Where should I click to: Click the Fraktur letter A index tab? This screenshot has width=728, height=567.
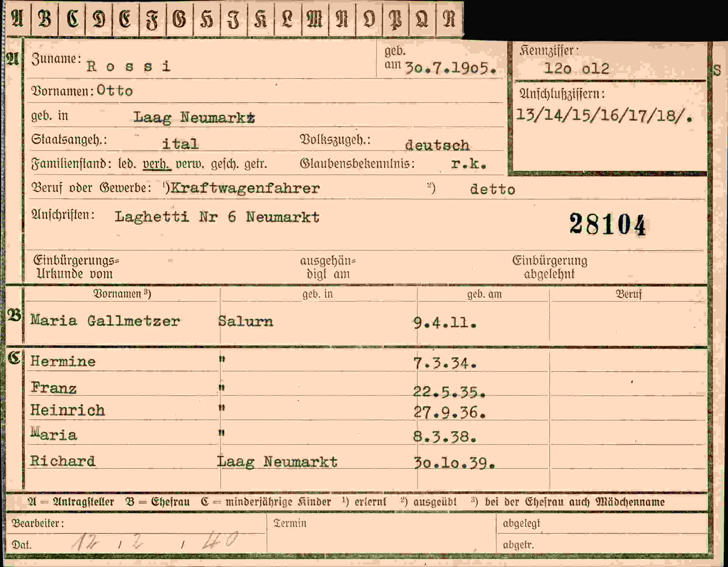coord(18,19)
